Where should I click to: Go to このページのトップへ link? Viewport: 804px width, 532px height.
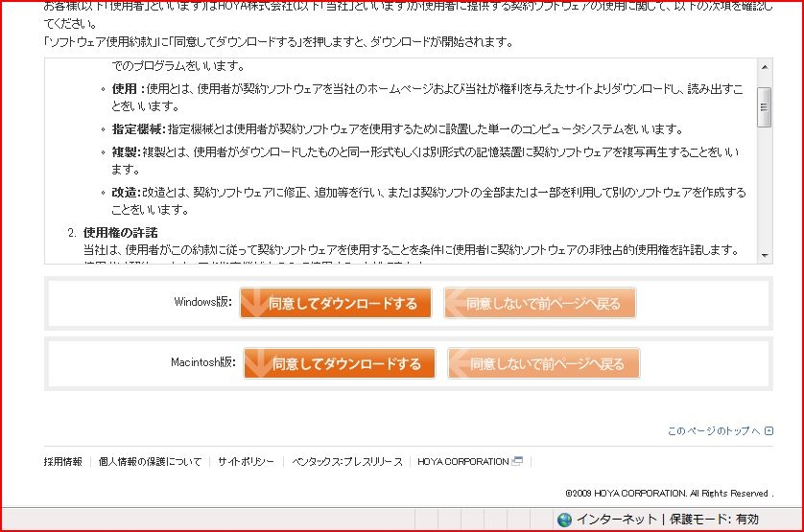(714, 431)
